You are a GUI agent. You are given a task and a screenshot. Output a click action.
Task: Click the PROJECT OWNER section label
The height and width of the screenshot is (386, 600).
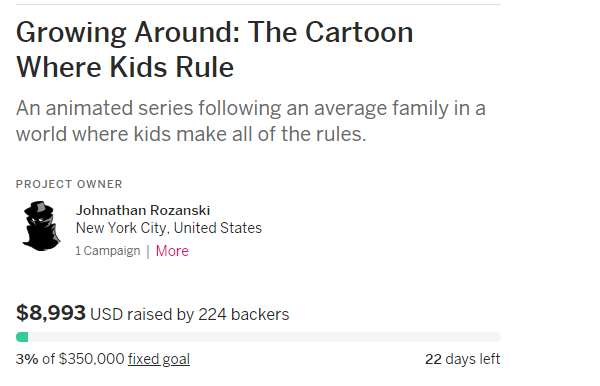click(x=69, y=184)
